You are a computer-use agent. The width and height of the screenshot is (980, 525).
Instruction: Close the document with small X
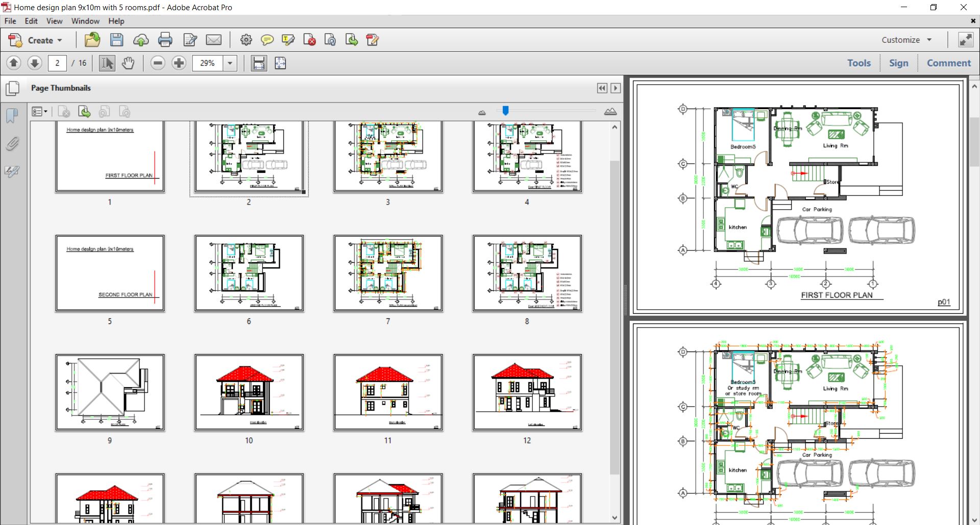[x=973, y=21]
